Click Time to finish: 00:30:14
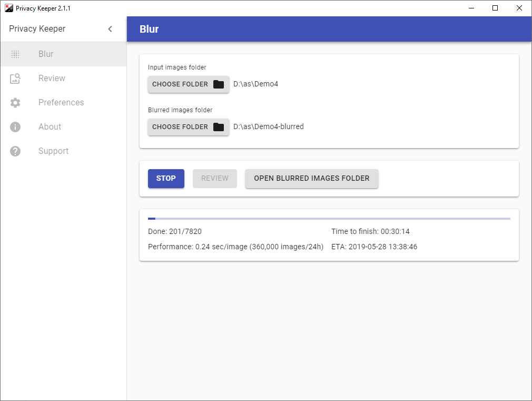This screenshot has width=532, height=401. pos(370,231)
